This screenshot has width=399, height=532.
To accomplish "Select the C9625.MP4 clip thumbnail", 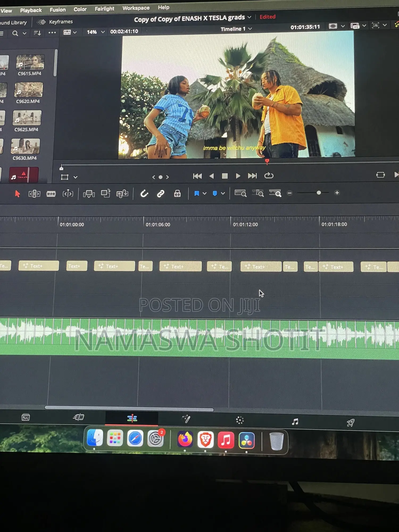I will coord(27,118).
